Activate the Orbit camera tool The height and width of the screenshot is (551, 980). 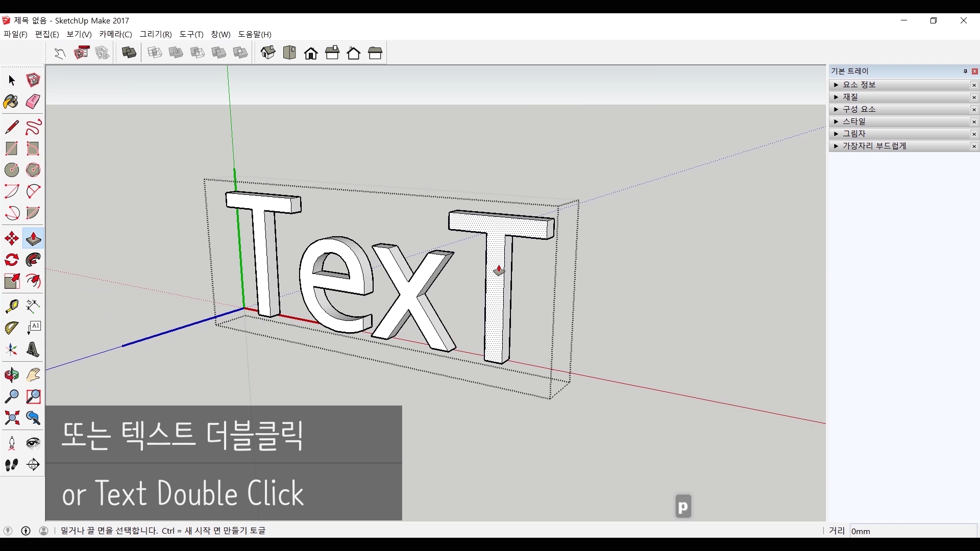click(12, 375)
